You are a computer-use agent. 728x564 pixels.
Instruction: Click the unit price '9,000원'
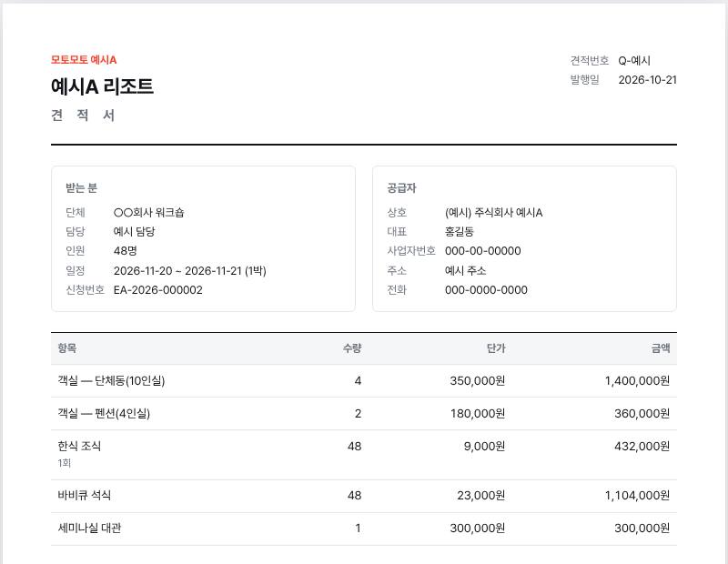click(484, 447)
